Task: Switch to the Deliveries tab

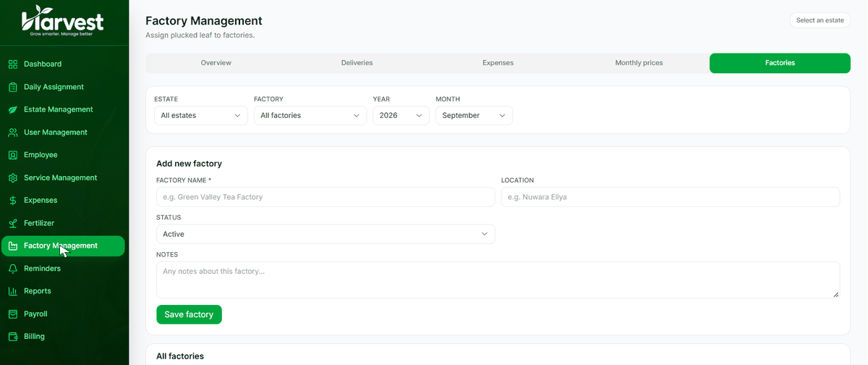Action: pyautogui.click(x=357, y=63)
